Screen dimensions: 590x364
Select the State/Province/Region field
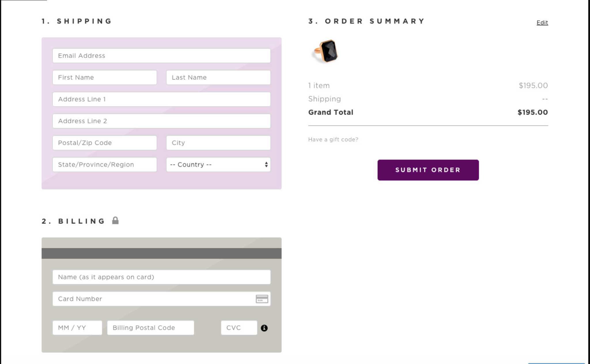[x=104, y=164]
